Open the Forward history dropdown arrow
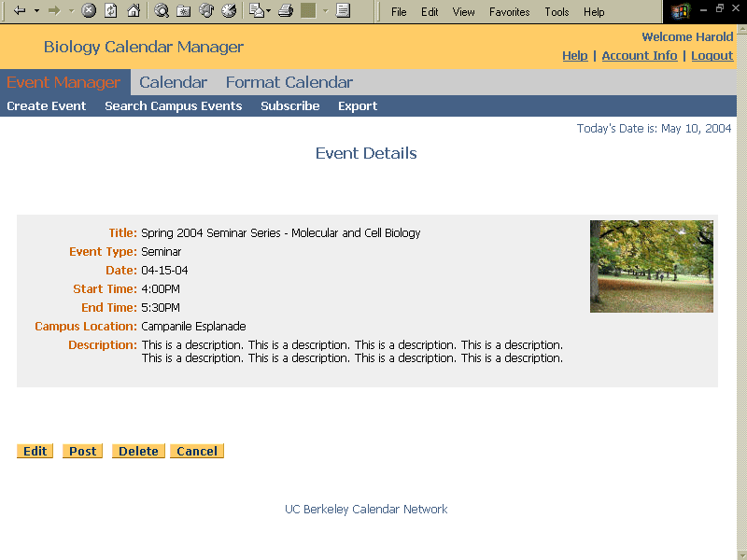Viewport: 747px width, 560px height. 72,10
